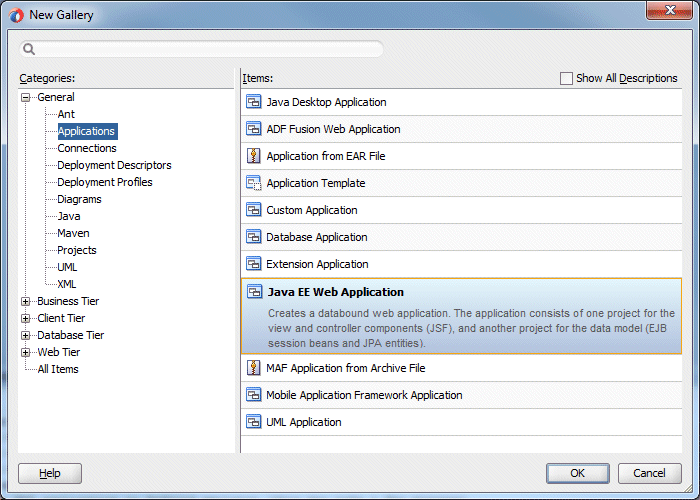The image size is (700, 500).
Task: Select the Web Tier label
Action: 59,352
